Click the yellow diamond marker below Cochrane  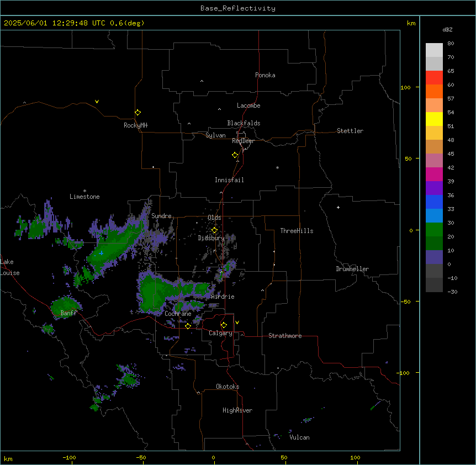[x=188, y=326]
